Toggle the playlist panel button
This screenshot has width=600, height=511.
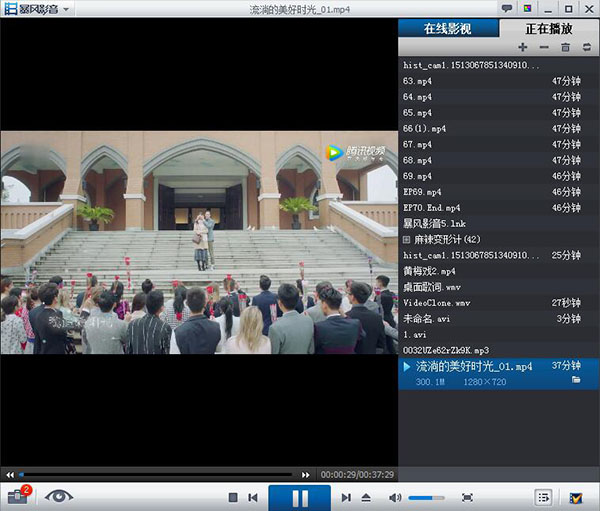click(x=543, y=498)
